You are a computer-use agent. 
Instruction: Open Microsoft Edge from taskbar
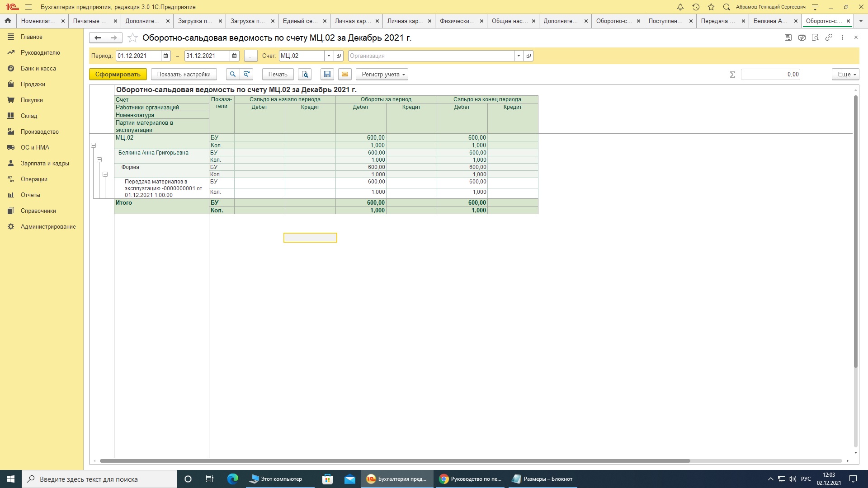click(233, 479)
